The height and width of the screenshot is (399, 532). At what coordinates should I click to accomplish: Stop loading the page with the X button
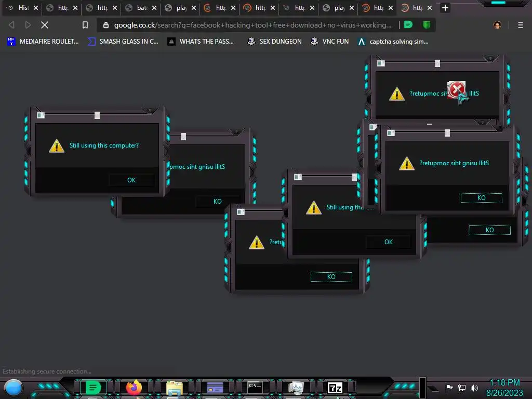(45, 25)
